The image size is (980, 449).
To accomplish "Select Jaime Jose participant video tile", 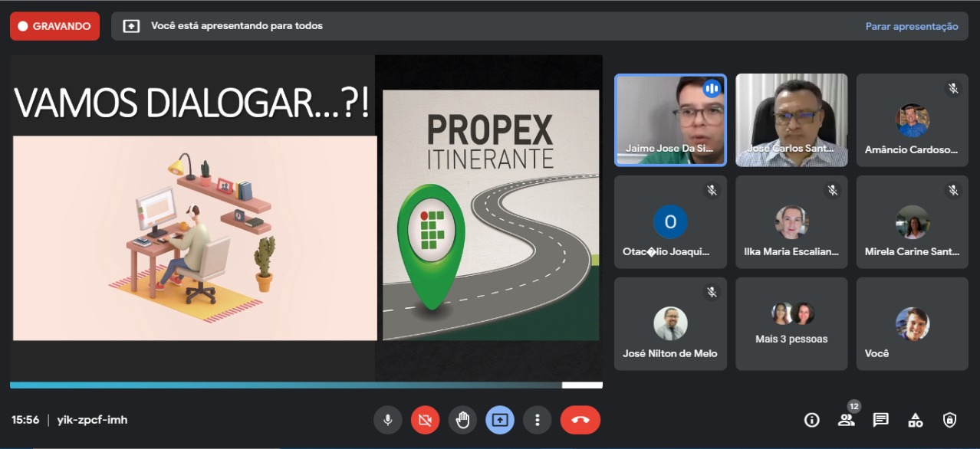I will [x=670, y=120].
